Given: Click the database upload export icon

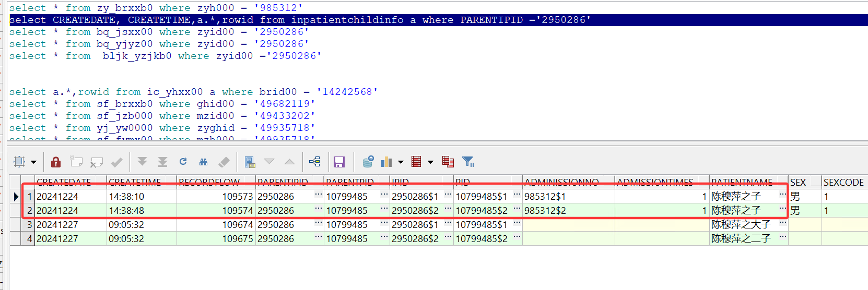Looking at the screenshot, I should point(368,162).
